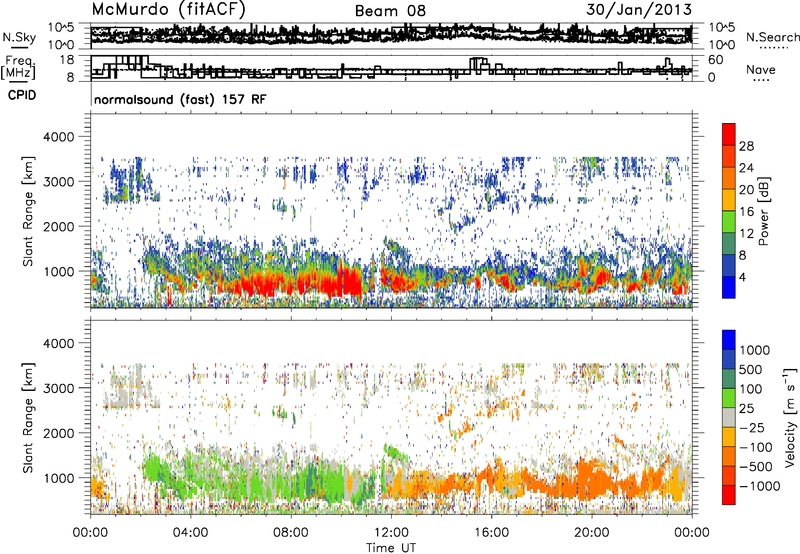Click the CPID row label

(22, 95)
